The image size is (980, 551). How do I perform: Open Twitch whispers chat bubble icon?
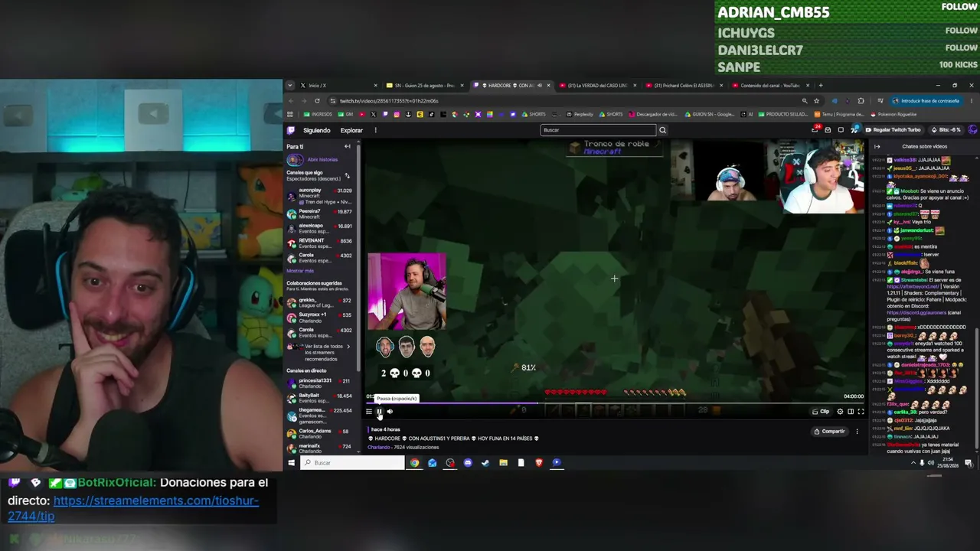(x=841, y=130)
